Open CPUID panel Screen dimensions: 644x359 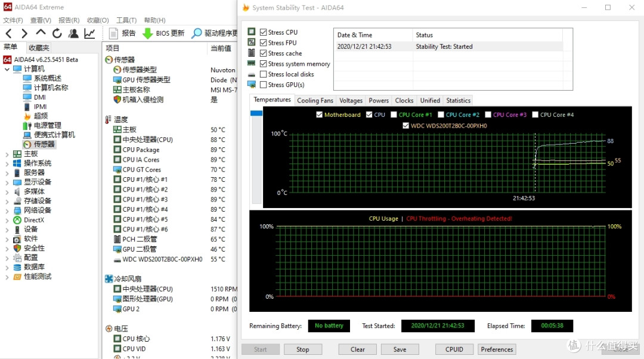click(454, 349)
